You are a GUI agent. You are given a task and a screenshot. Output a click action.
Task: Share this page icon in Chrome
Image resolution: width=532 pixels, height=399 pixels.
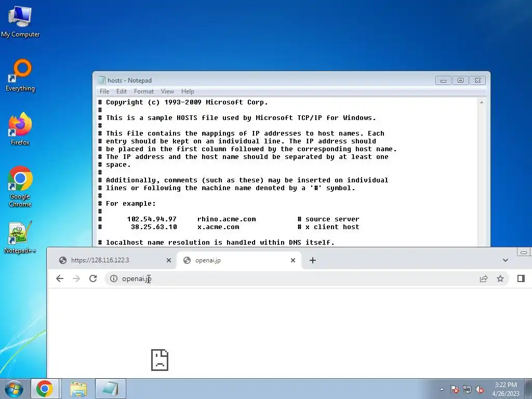tap(484, 278)
